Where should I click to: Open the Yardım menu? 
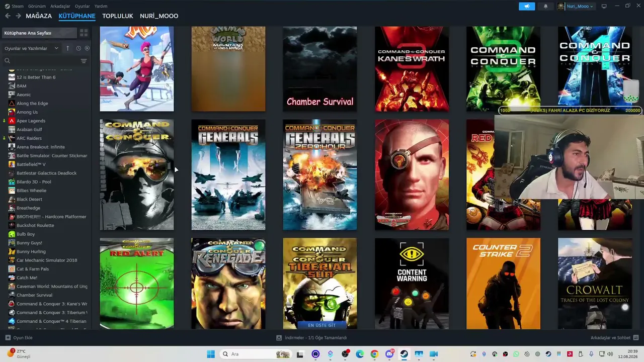tap(101, 6)
